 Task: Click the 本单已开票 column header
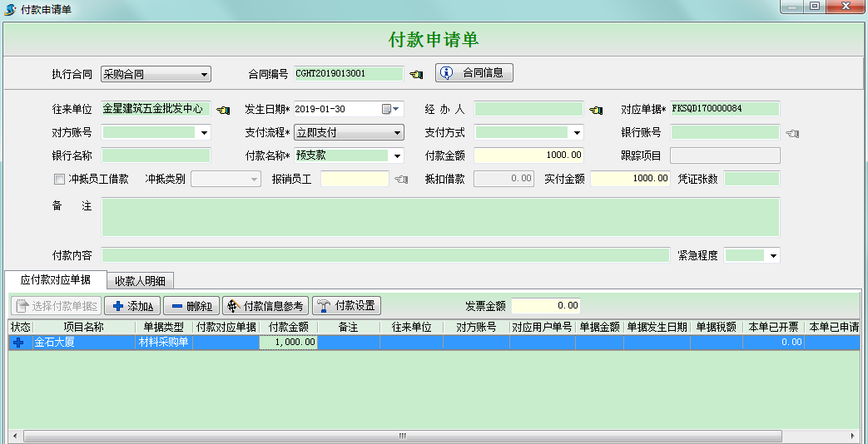(773, 328)
